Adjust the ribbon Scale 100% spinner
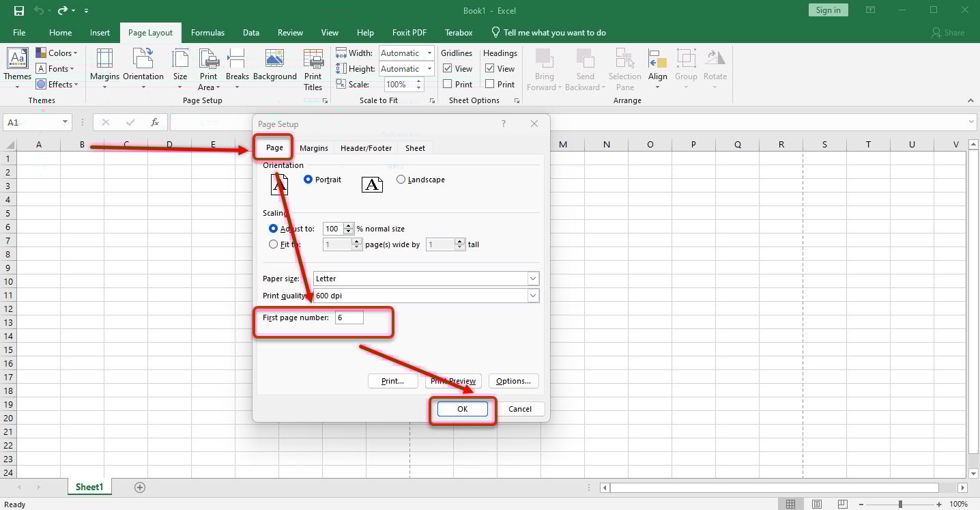The width and height of the screenshot is (980, 510). tap(419, 84)
